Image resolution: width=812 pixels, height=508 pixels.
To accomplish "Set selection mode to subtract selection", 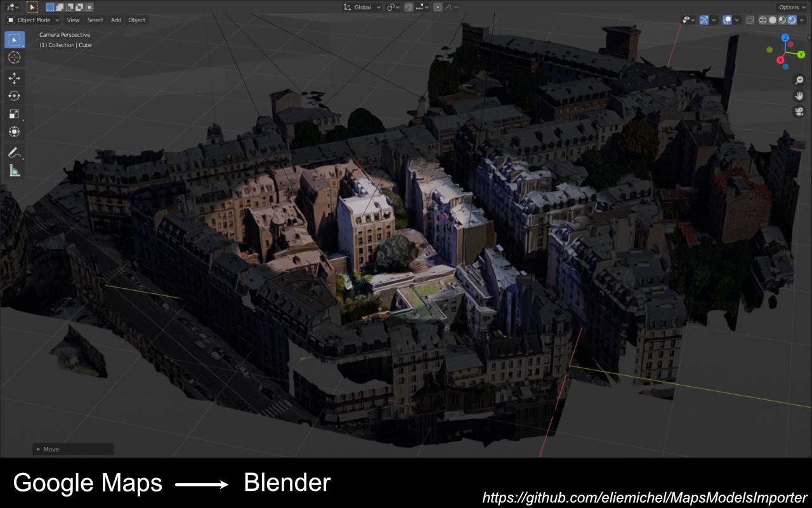I will 70,7.
